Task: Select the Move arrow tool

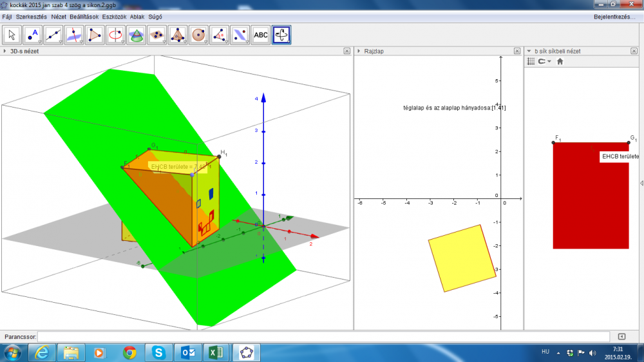Action: (x=13, y=35)
